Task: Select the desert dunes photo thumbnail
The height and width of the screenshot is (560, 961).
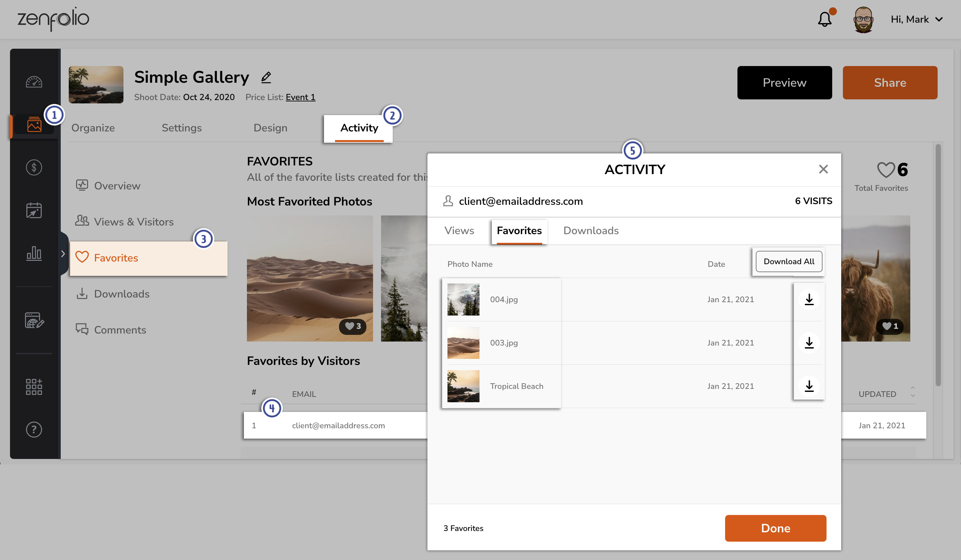Action: (x=310, y=278)
